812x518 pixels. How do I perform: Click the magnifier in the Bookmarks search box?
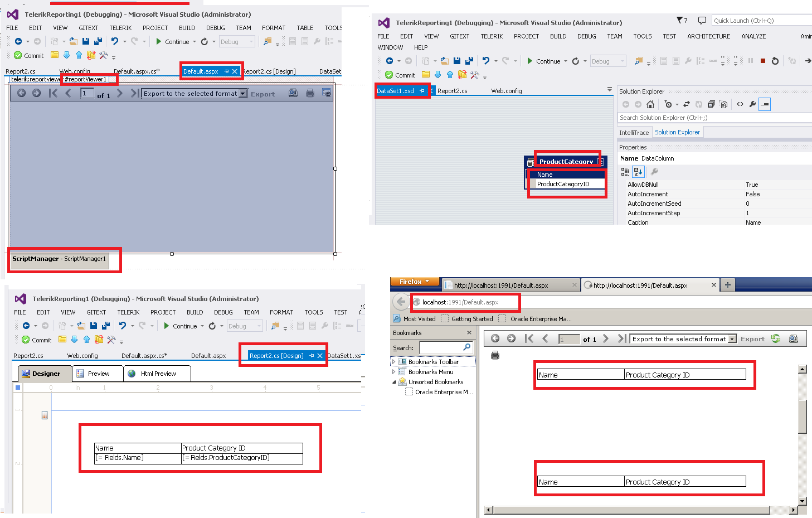pos(467,347)
